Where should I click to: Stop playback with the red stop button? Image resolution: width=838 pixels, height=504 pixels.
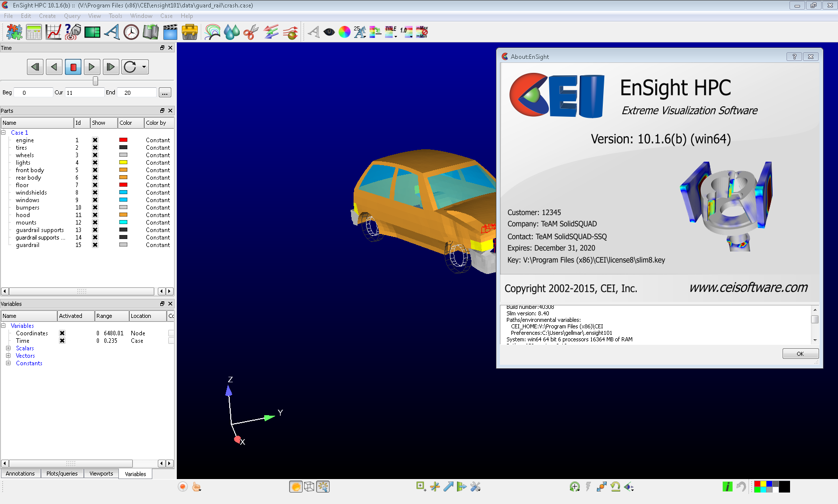73,67
